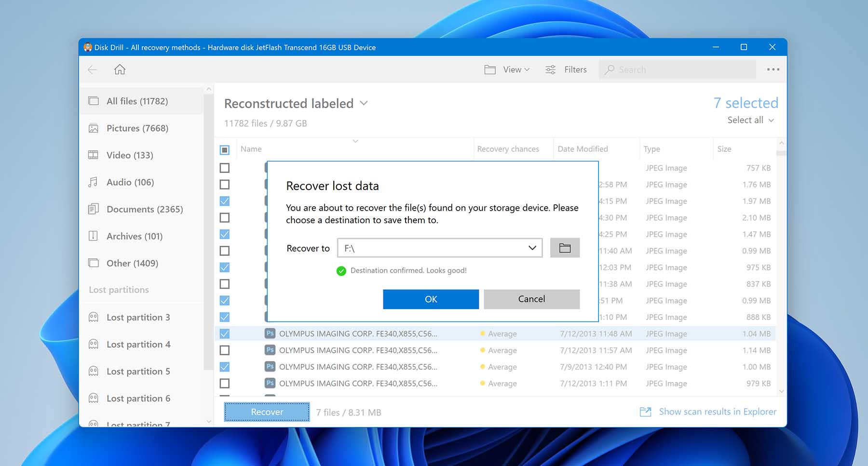The image size is (868, 466).
Task: Click the Video film icon
Action: point(94,155)
